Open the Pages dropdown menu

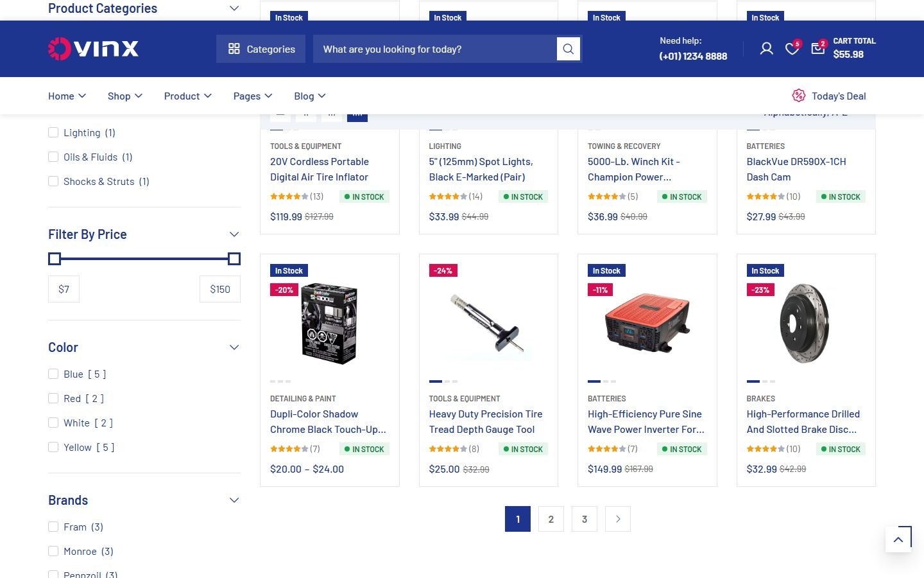pyautogui.click(x=253, y=96)
